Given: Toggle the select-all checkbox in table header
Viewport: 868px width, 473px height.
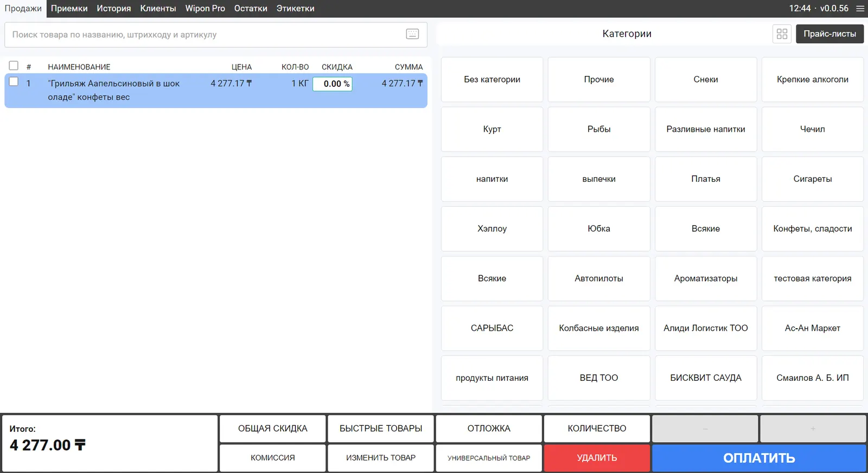Looking at the screenshot, I should (x=14, y=66).
